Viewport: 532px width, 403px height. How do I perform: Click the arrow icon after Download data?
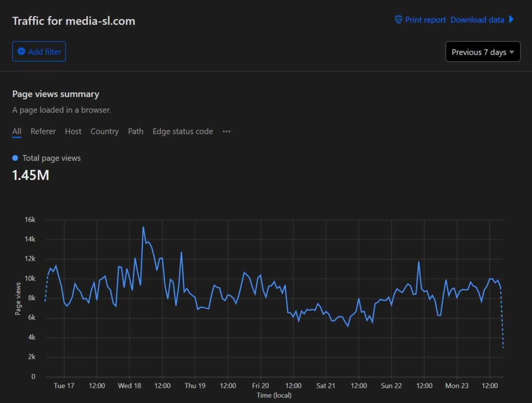511,20
